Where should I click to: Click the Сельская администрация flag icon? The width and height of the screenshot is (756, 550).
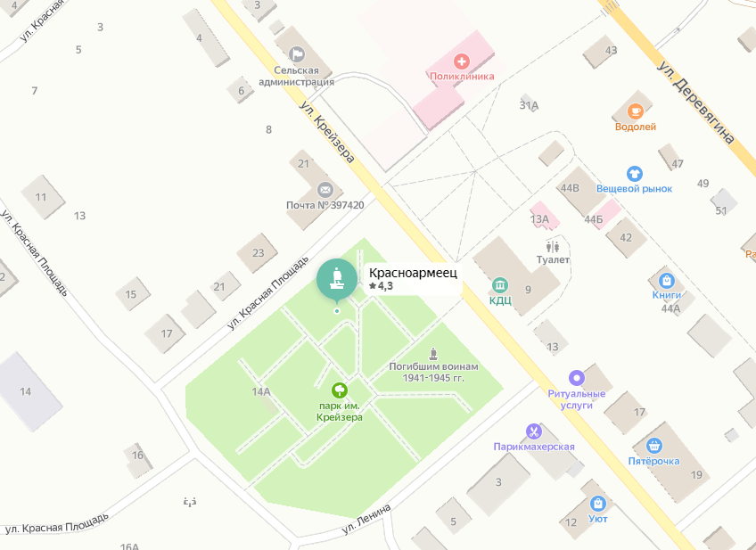(x=297, y=54)
